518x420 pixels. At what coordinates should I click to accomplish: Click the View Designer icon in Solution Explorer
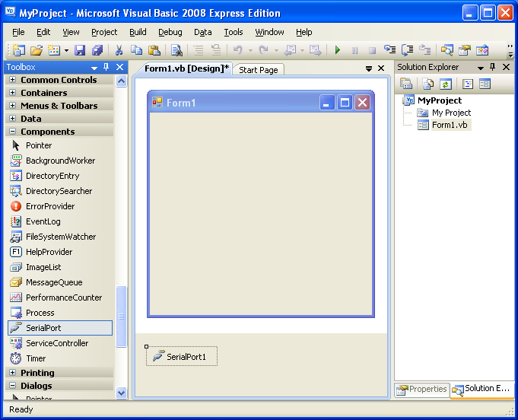coord(485,84)
